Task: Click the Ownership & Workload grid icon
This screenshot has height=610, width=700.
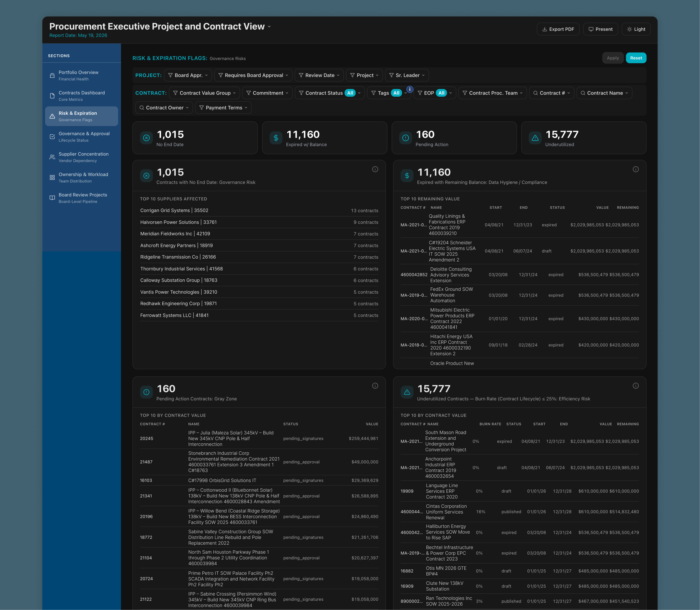Action: [x=52, y=178]
